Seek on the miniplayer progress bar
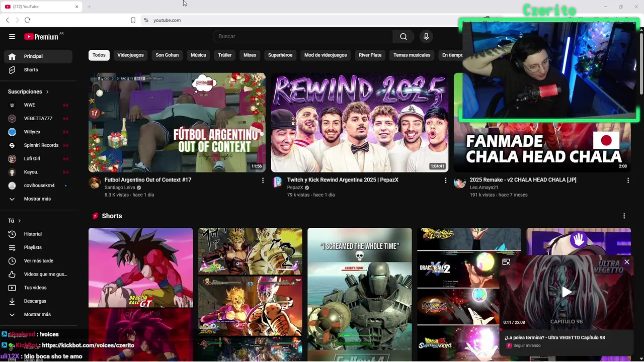 pyautogui.click(x=566, y=329)
